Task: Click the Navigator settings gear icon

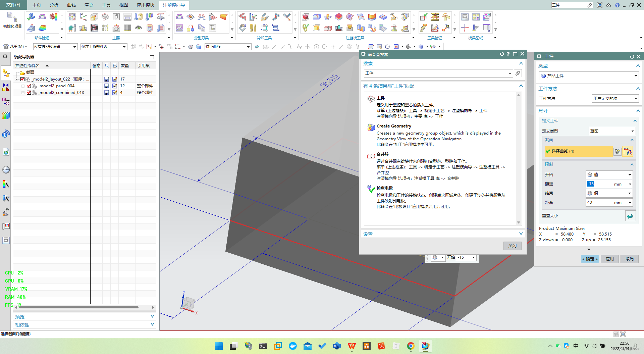Action: click(x=5, y=56)
